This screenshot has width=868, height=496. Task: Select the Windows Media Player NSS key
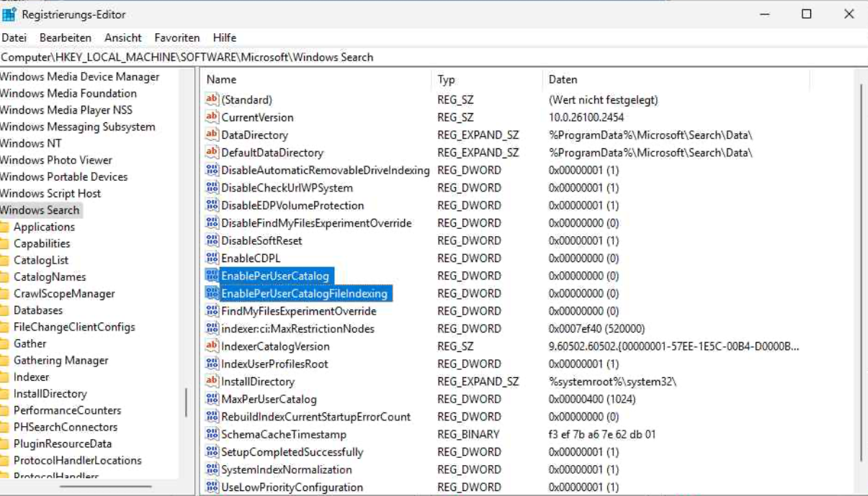pyautogui.click(x=66, y=110)
